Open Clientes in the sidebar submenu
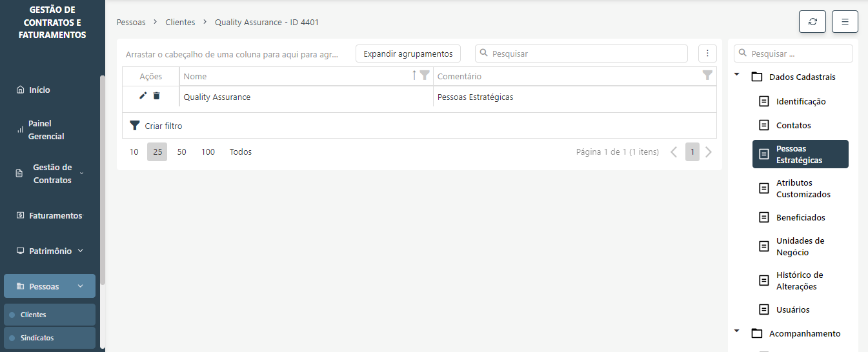This screenshot has width=868, height=352. pos(34,315)
